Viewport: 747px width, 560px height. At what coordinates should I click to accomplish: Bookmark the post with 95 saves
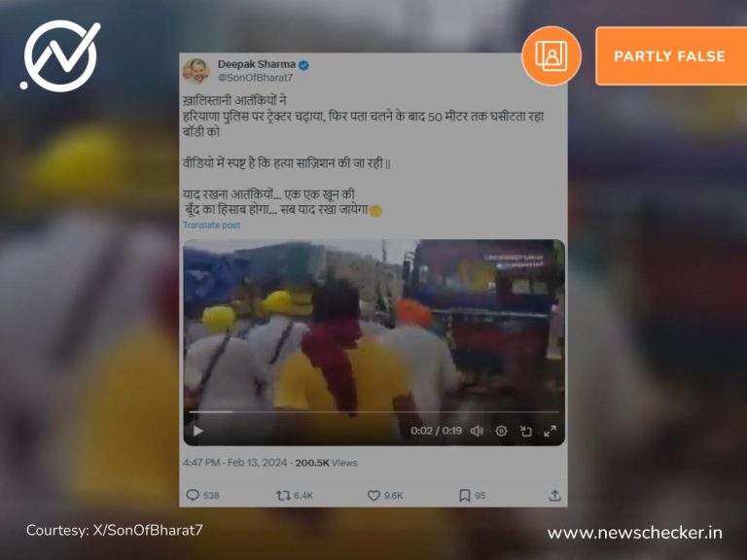(x=465, y=496)
